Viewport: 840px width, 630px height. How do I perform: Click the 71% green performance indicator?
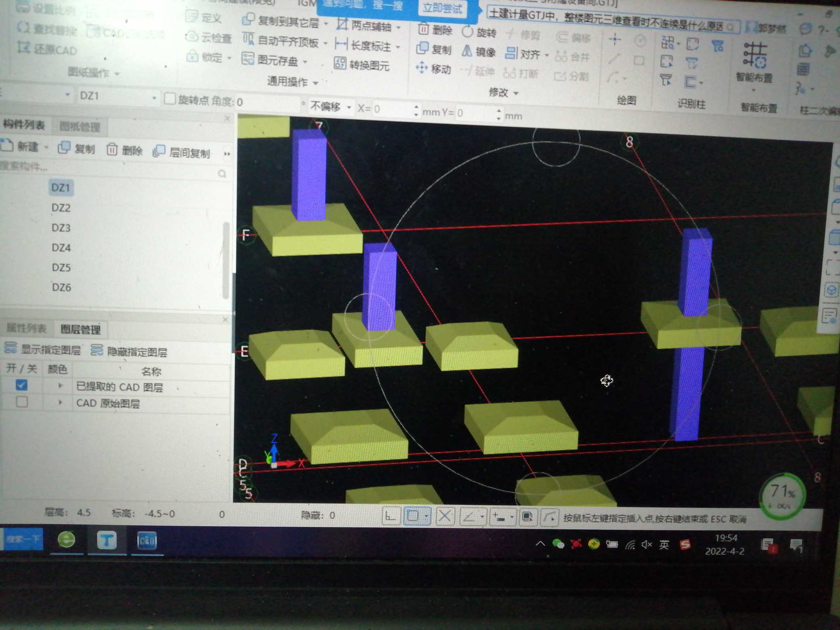click(x=782, y=496)
